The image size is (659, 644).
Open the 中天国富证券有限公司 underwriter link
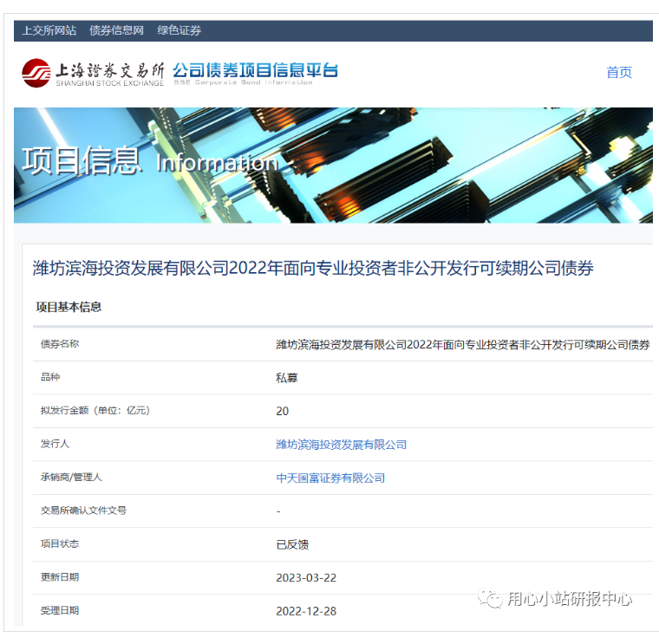click(x=330, y=478)
